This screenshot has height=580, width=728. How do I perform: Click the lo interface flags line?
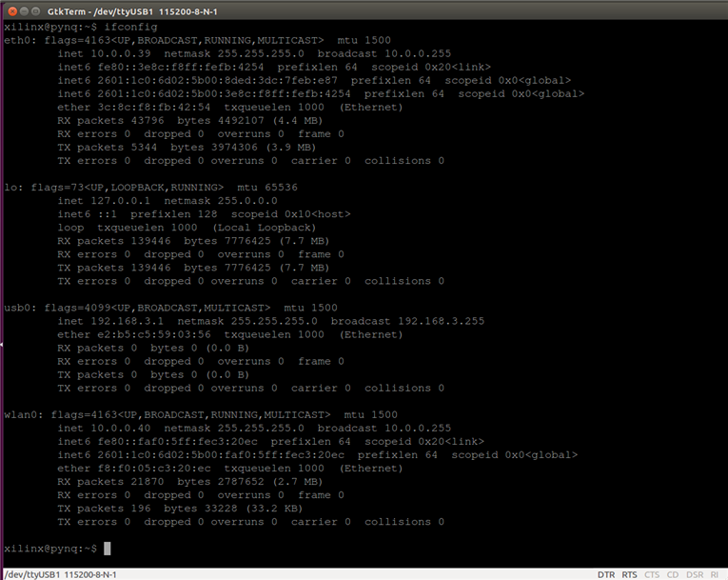point(151,188)
